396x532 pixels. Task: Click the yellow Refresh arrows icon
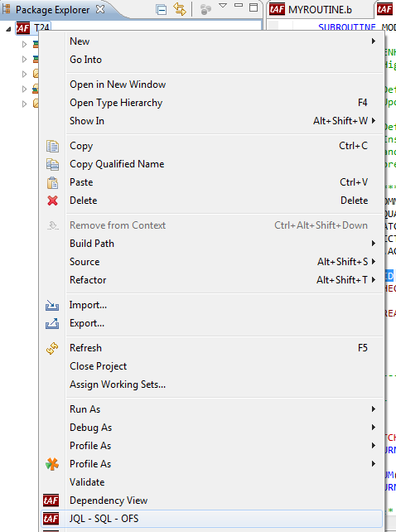pyautogui.click(x=52, y=348)
